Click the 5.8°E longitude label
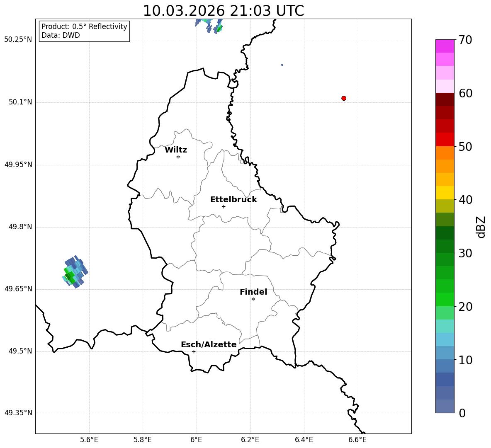491x448 pixels. click(x=143, y=440)
